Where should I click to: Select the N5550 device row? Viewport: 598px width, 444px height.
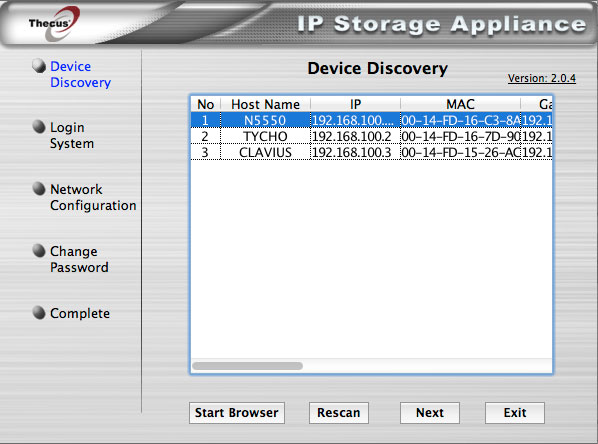click(x=371, y=120)
